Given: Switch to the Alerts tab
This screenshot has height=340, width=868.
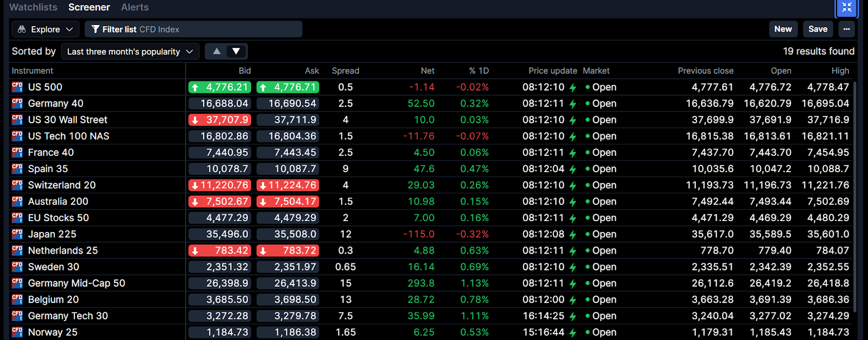Looking at the screenshot, I should 135,7.
